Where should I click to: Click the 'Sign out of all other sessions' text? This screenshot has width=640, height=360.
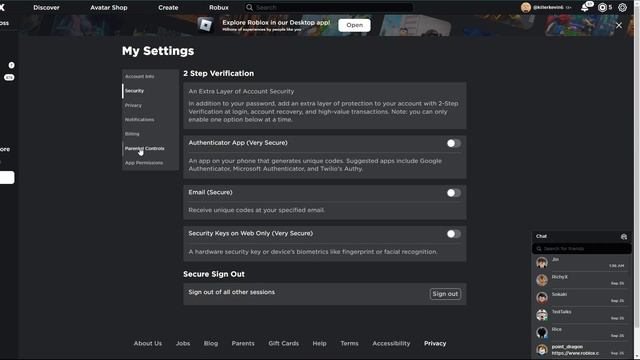[231, 292]
